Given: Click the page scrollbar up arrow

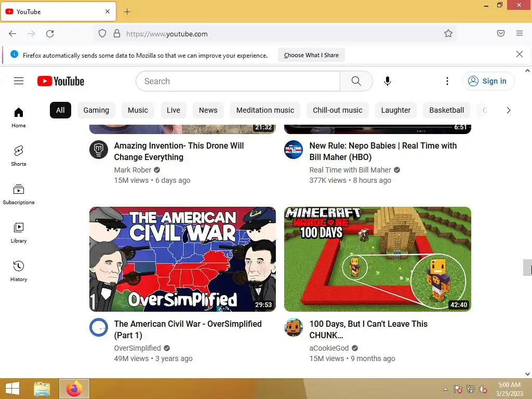Looking at the screenshot, I should pos(527,71).
